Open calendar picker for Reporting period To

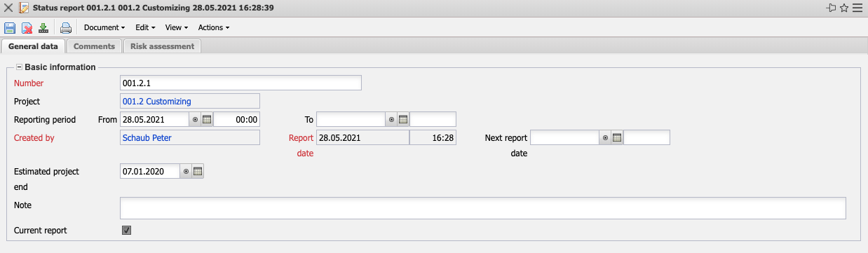point(403,120)
